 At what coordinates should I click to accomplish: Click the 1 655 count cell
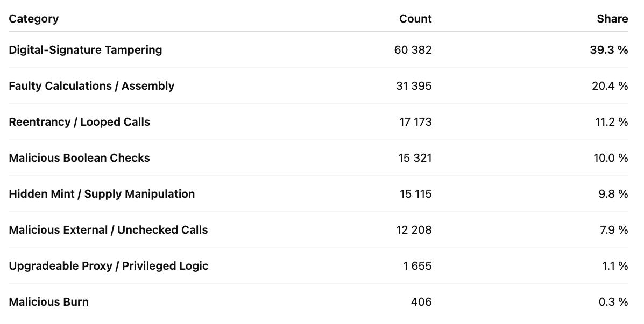click(x=417, y=266)
